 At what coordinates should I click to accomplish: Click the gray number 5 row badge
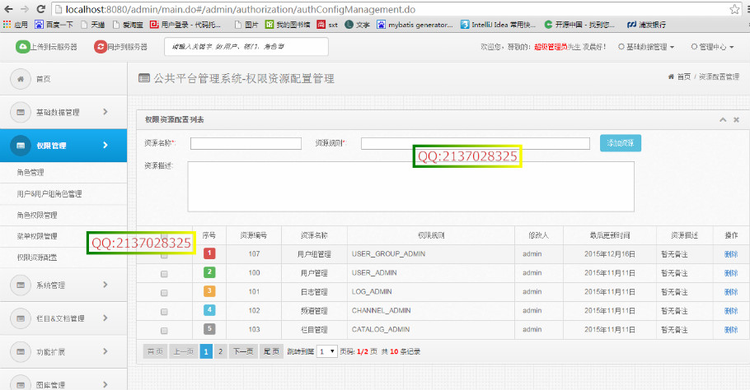210,329
